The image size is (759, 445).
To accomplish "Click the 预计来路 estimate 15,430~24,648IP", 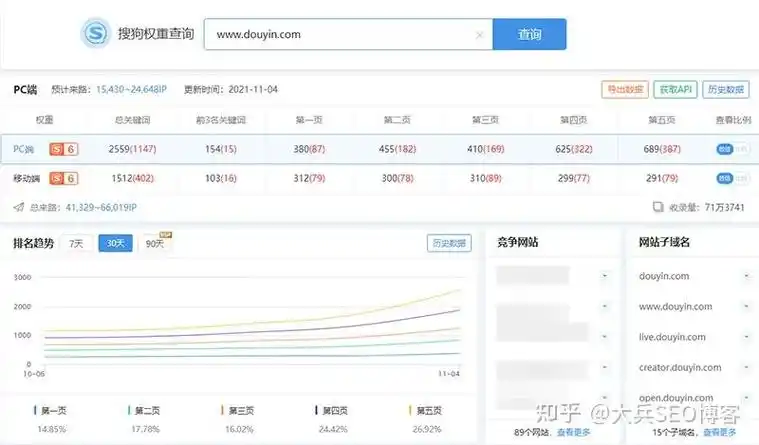I will tap(131, 90).
